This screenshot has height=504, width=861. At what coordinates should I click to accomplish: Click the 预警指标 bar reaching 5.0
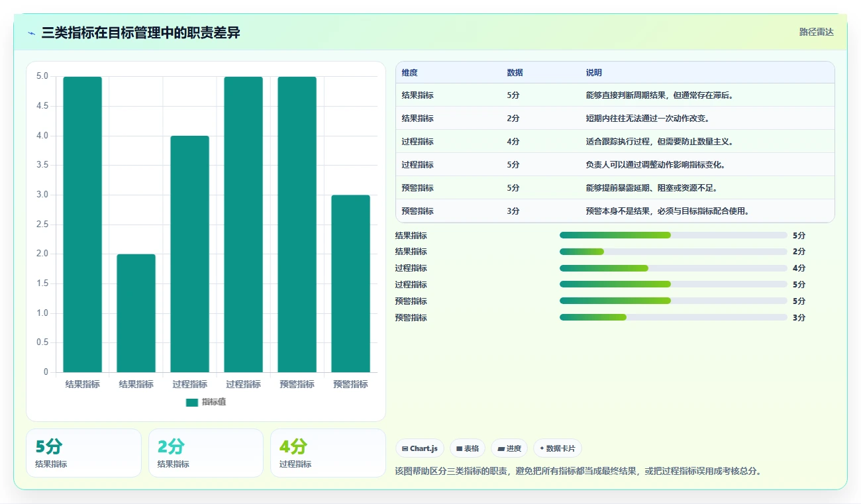[x=297, y=225]
